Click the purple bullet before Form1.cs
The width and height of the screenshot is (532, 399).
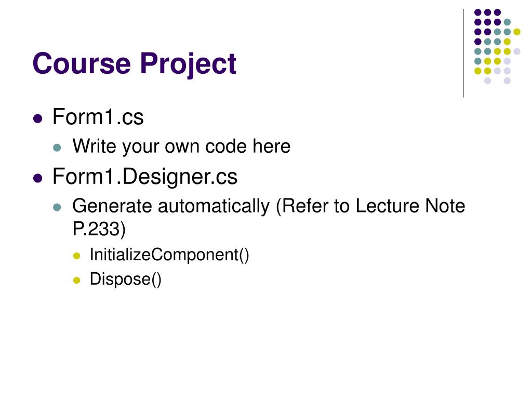pyautogui.click(x=37, y=118)
